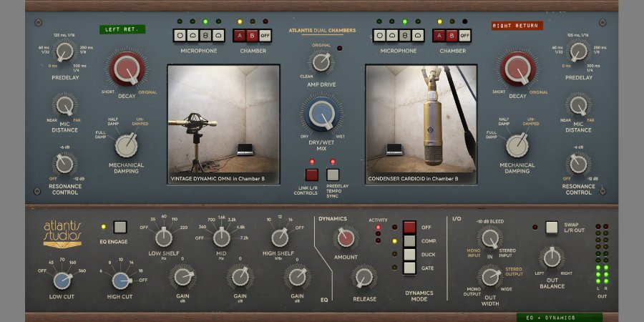The image size is (644, 322).
Task: Select fourth microphone pattern button, right channel
Action: [418, 35]
